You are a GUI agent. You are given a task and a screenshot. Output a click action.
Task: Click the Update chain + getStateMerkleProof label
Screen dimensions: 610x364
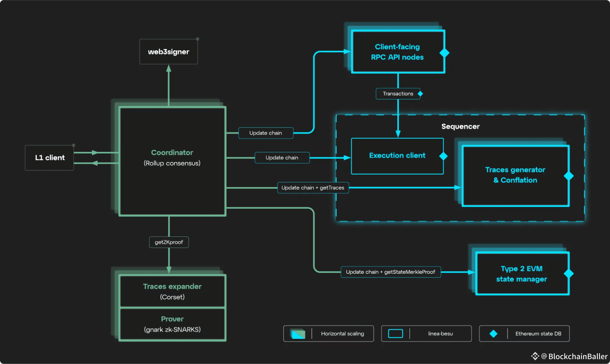pyautogui.click(x=390, y=272)
